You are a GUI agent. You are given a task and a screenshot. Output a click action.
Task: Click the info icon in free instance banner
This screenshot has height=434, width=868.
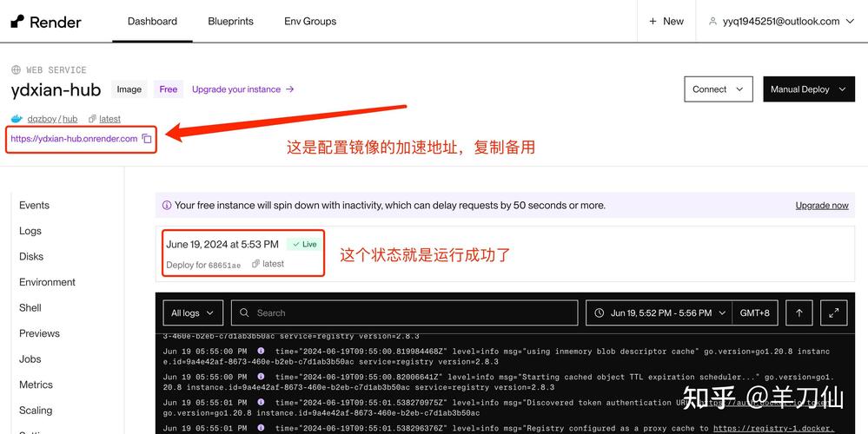167,205
